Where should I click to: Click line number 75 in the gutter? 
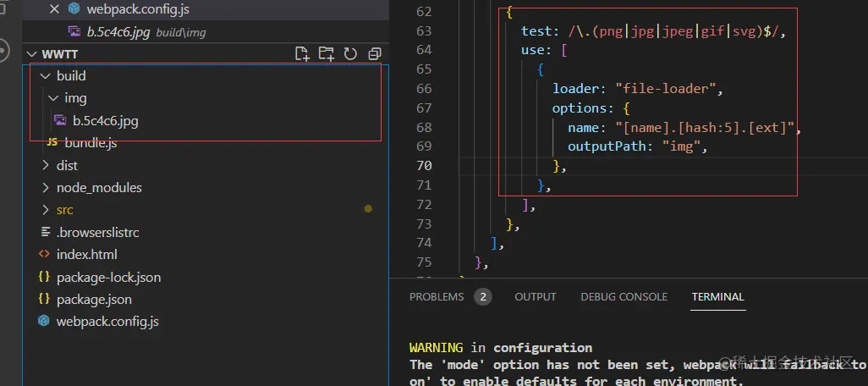pyautogui.click(x=424, y=262)
